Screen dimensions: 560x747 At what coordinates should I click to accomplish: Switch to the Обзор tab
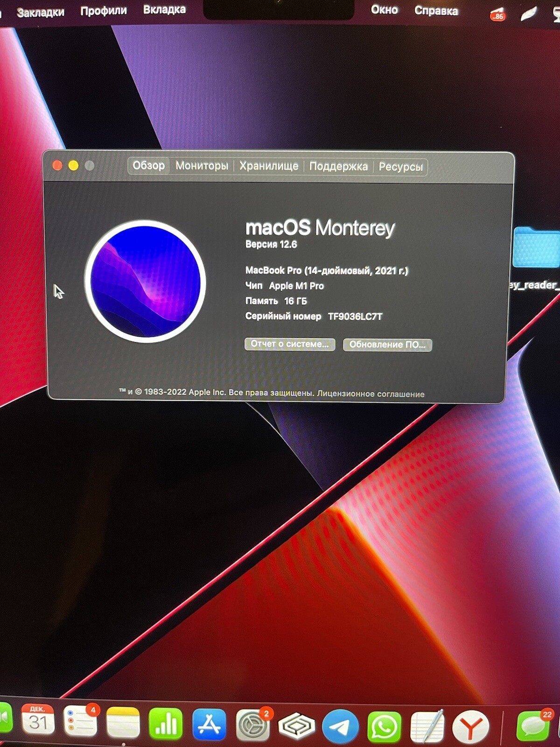coord(148,165)
